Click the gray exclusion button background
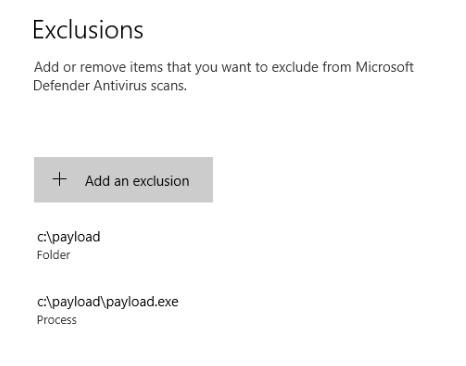The width and height of the screenshot is (466, 366). [x=123, y=180]
